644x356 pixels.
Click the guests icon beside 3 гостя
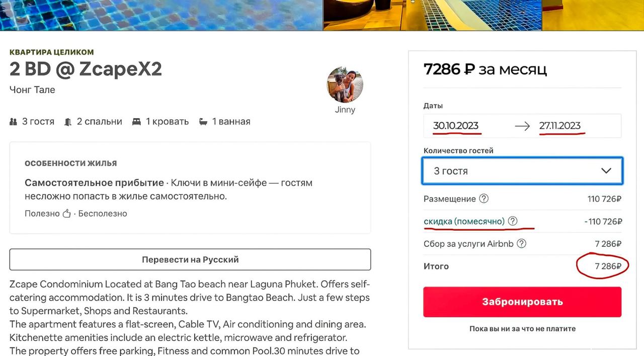14,122
